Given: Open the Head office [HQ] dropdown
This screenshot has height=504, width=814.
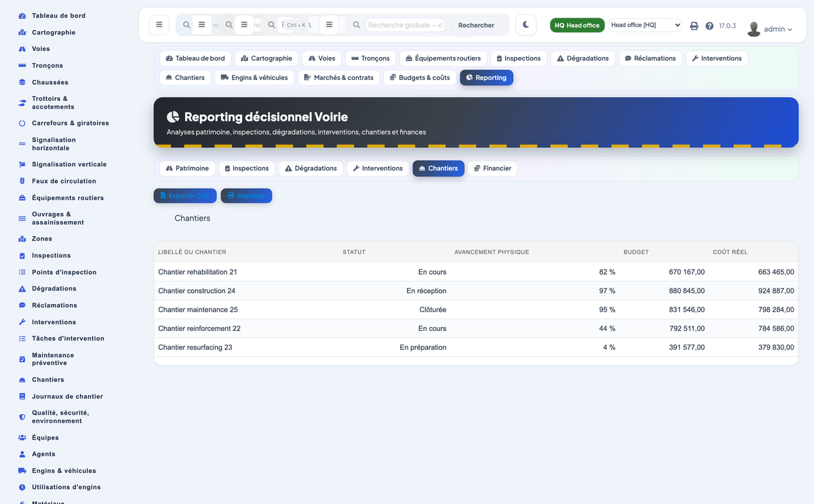Looking at the screenshot, I should (644, 25).
